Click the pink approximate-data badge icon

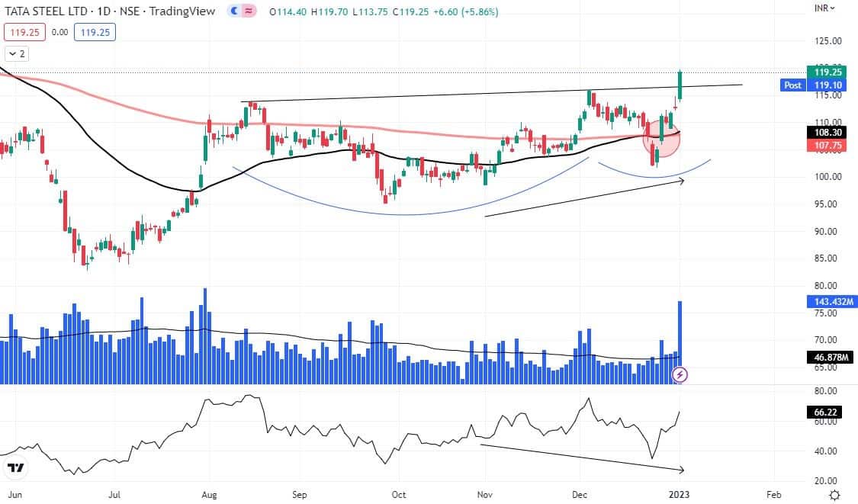(249, 11)
